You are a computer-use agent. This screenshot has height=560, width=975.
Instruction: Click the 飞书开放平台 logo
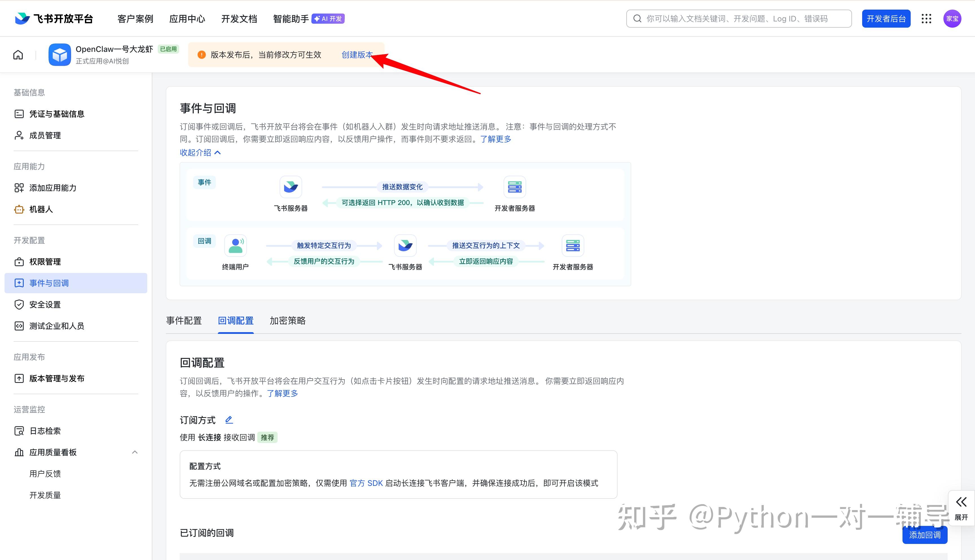54,19
